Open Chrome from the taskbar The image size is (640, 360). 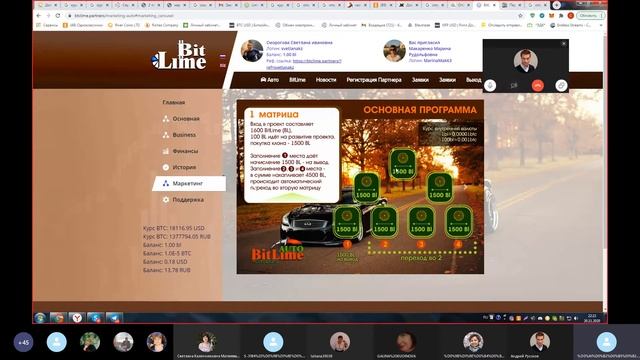58,318
